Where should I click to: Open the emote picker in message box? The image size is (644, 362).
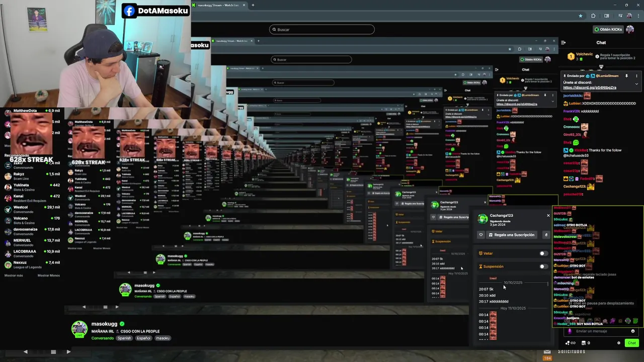pos(633,331)
